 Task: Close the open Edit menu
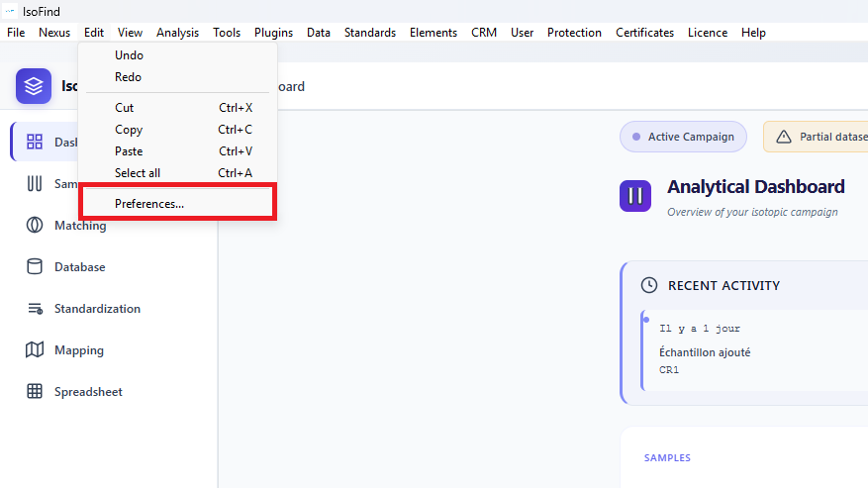pos(94,33)
